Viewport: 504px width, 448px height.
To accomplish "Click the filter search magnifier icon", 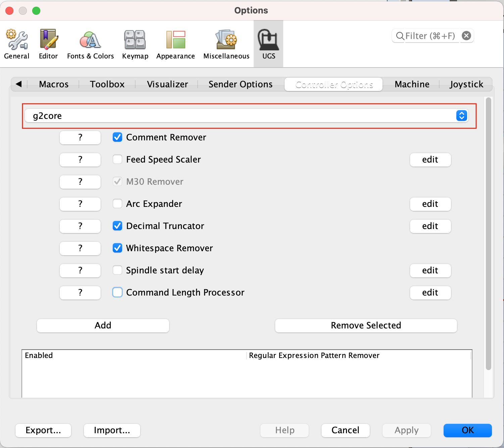I will pos(400,36).
